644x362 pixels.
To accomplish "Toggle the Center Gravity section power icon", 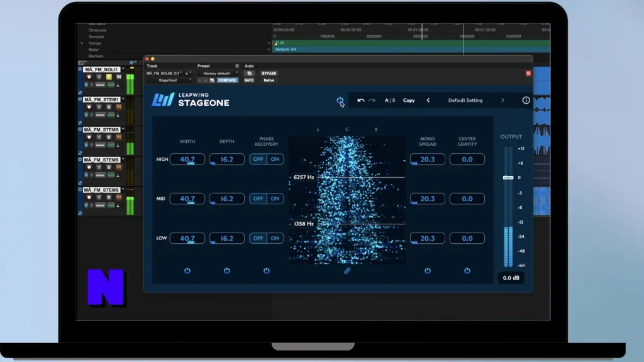I will pos(467,271).
